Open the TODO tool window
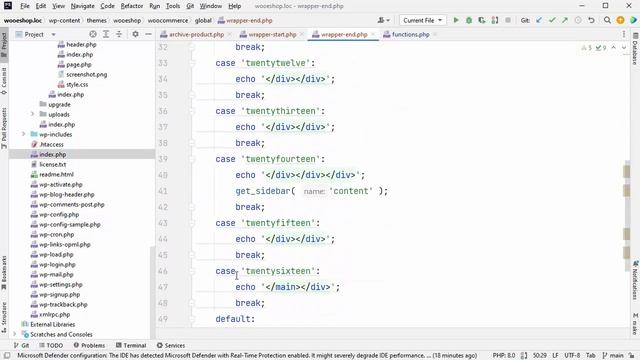Viewport: 640px width, 360px height. (x=51, y=345)
